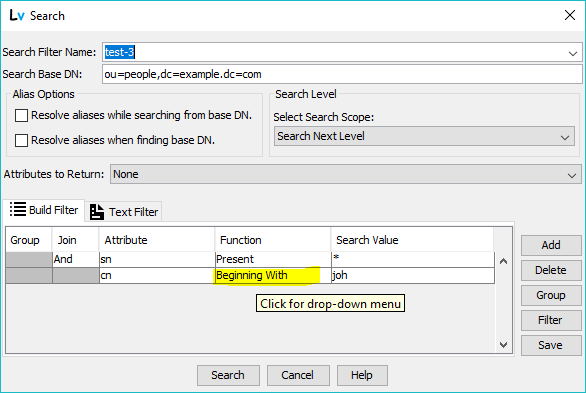Cancel the search dialog

[298, 375]
